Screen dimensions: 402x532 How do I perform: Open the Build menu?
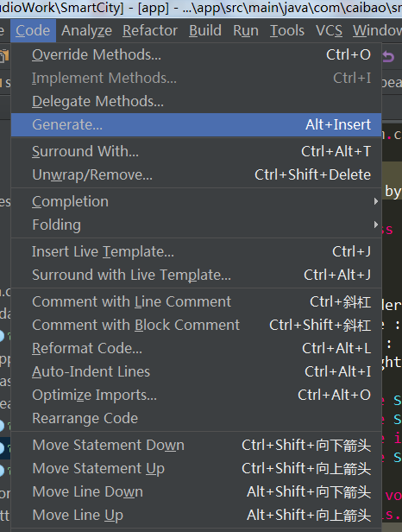tap(205, 30)
